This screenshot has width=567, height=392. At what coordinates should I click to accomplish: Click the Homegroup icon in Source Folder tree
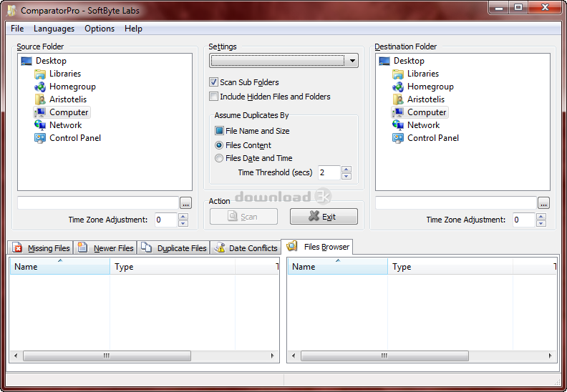pos(40,87)
